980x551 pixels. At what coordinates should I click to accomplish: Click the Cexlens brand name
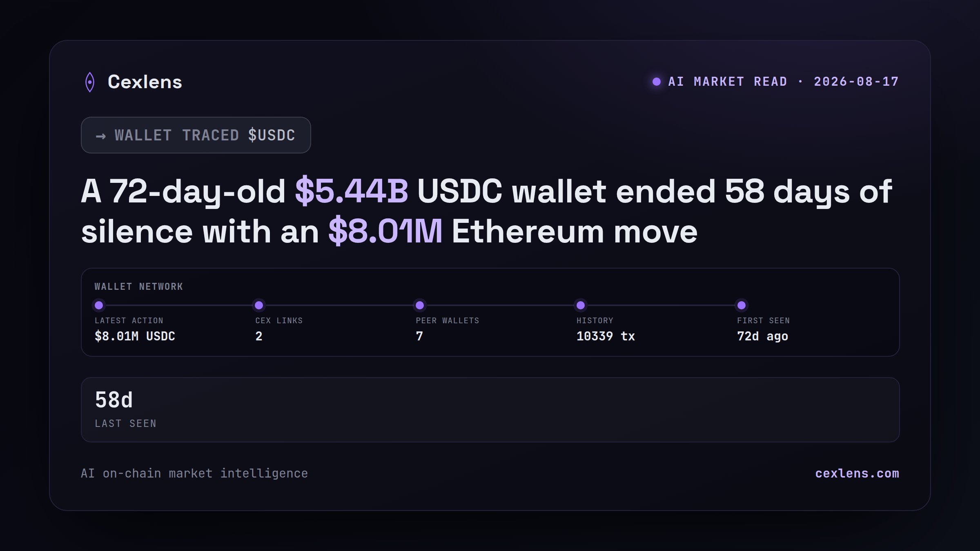click(x=145, y=82)
